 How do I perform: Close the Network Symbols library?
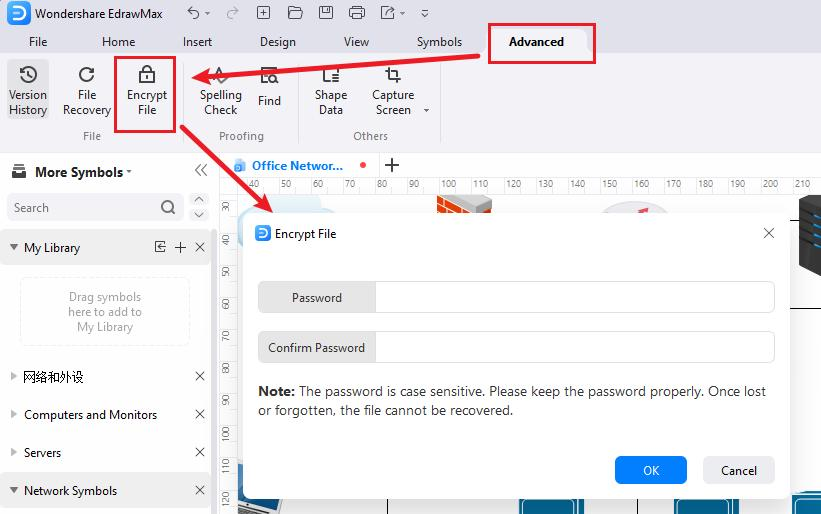point(200,490)
